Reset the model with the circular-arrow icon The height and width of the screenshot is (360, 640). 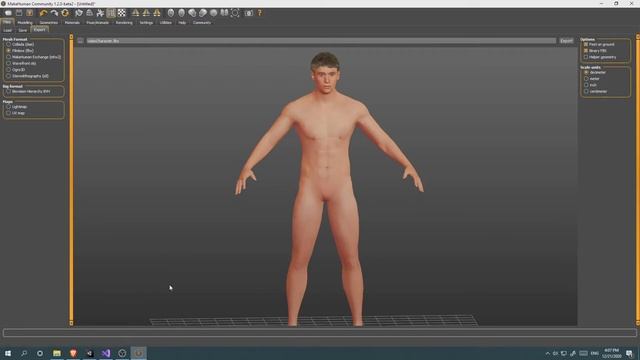tap(64, 13)
